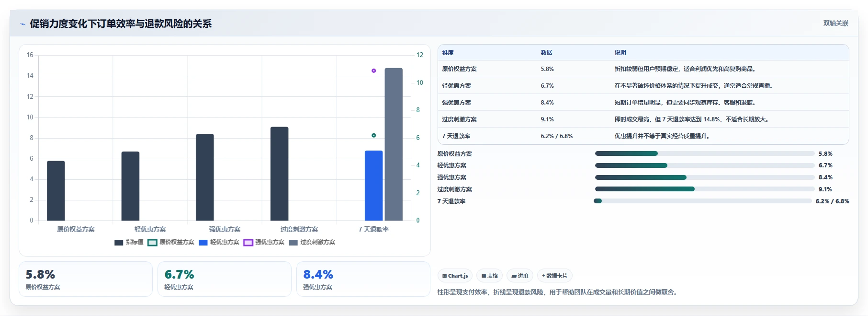Click the 过度刺激方案 9.1% progress bar
Viewport: 868px width, 316px height.
point(704,189)
